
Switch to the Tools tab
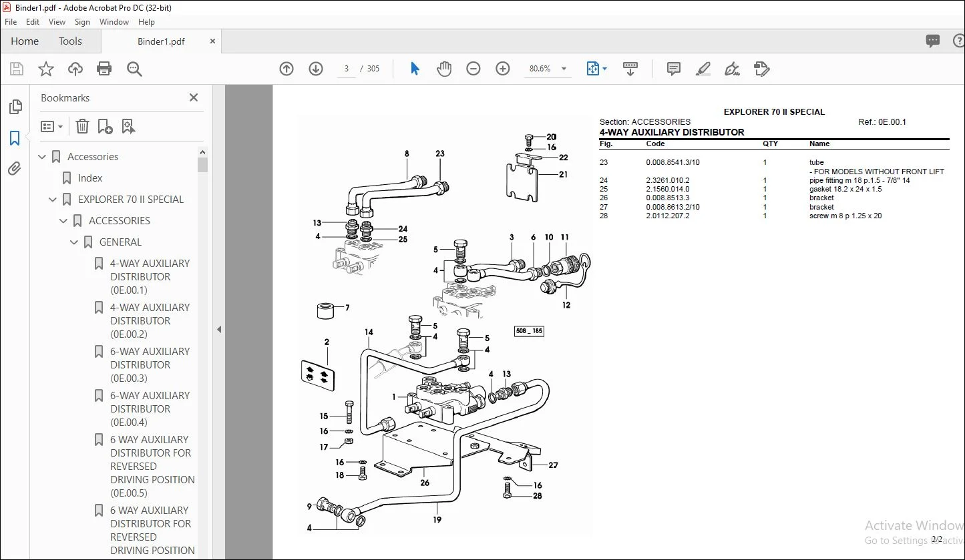click(x=70, y=41)
